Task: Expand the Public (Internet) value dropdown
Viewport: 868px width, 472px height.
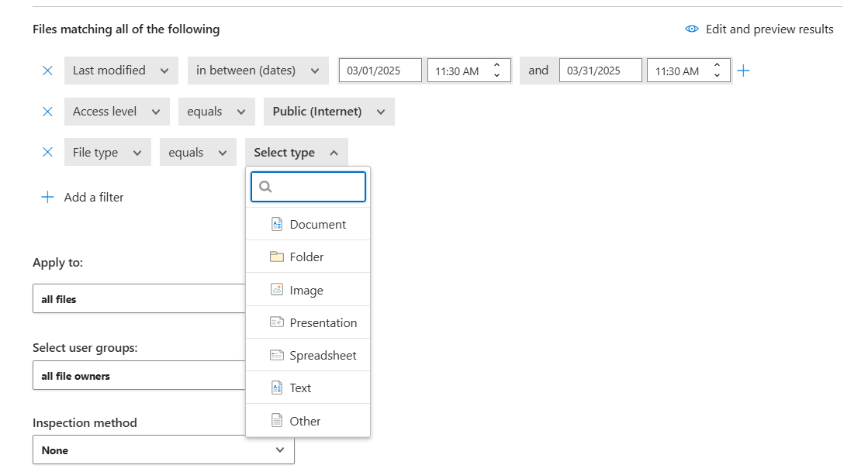Action: click(x=329, y=112)
